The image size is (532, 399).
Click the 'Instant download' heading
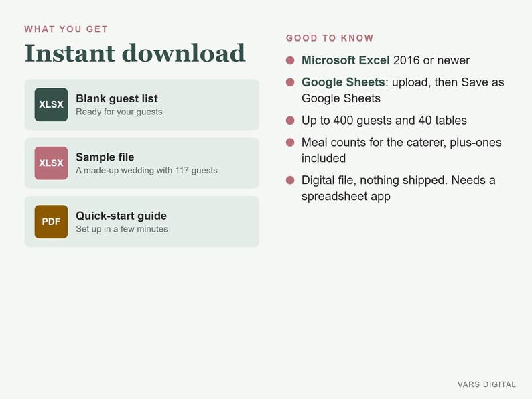[135, 53]
